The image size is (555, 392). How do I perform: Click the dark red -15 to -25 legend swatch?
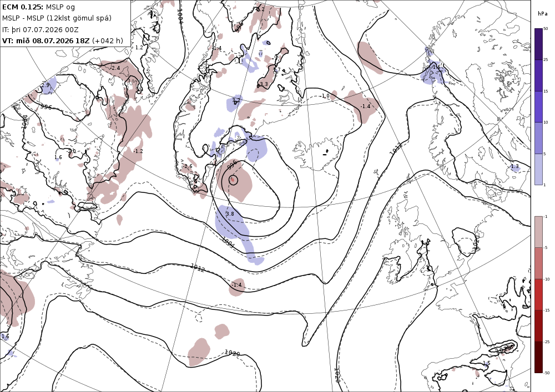538,325
